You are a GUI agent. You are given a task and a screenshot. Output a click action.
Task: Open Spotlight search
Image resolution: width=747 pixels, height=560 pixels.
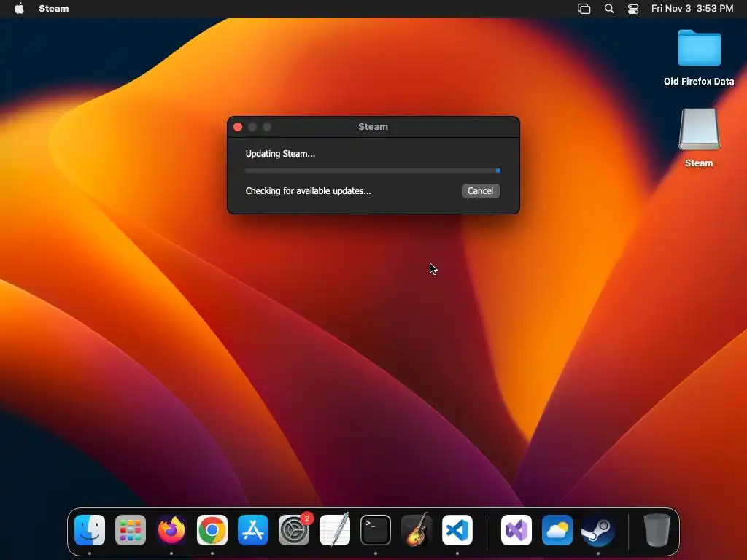coord(609,8)
